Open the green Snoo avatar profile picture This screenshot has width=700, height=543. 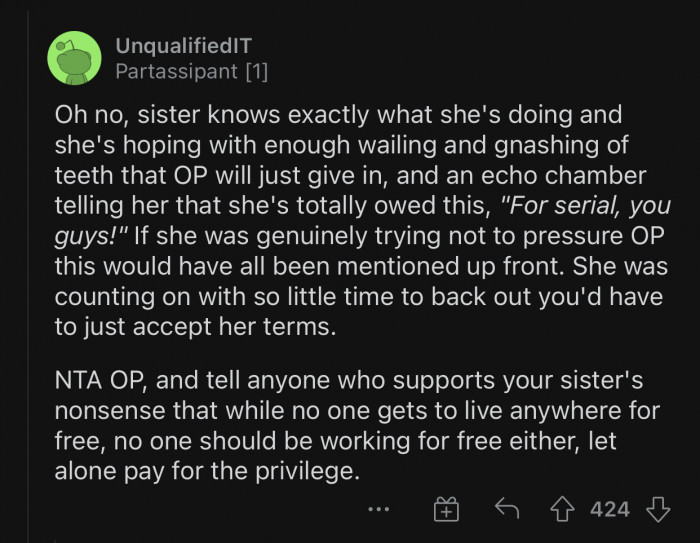point(74,58)
